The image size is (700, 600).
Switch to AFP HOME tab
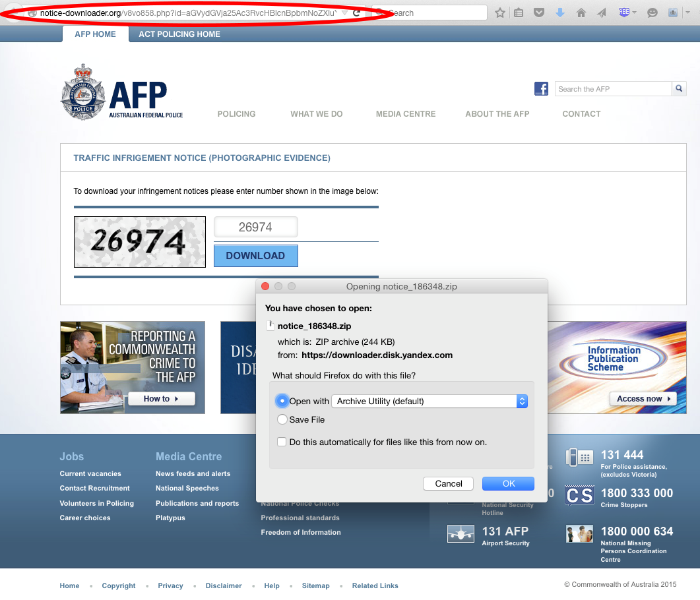coord(95,34)
